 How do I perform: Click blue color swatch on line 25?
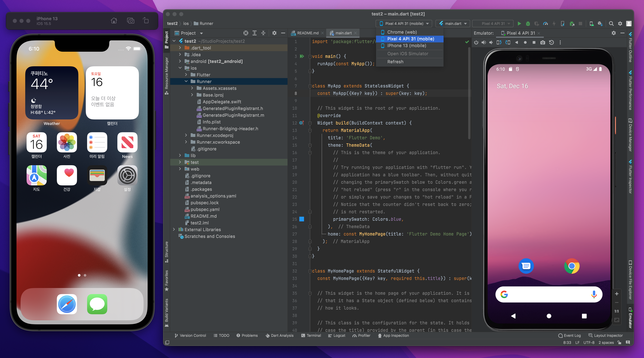tap(302, 219)
